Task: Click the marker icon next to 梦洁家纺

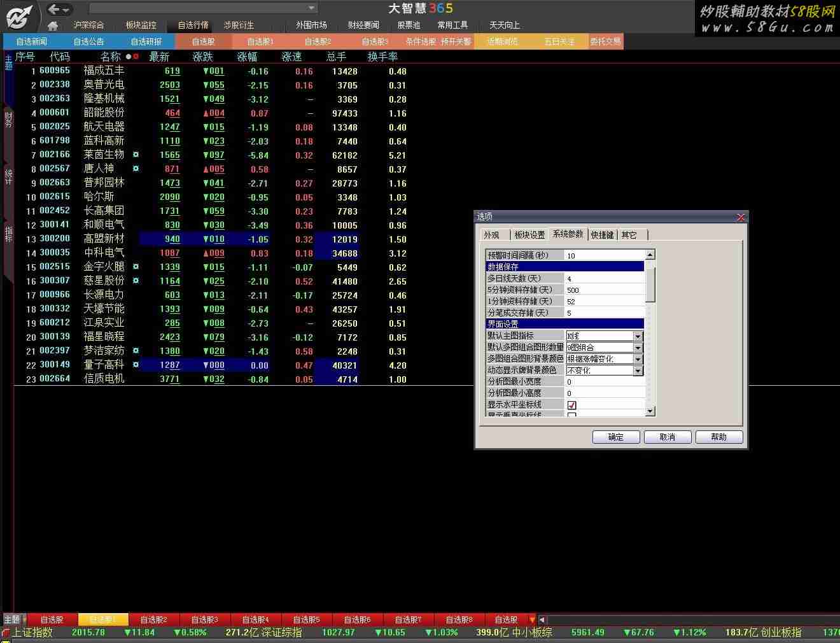Action: pos(136,351)
